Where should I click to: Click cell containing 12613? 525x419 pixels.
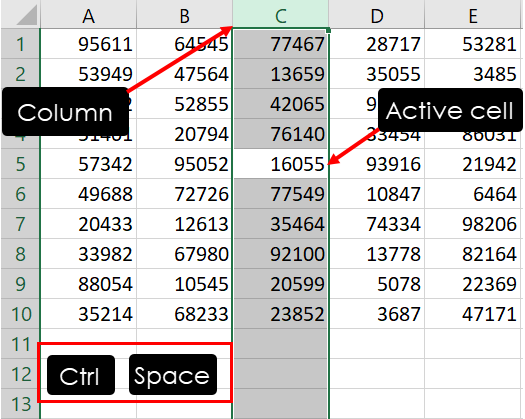coord(184,224)
